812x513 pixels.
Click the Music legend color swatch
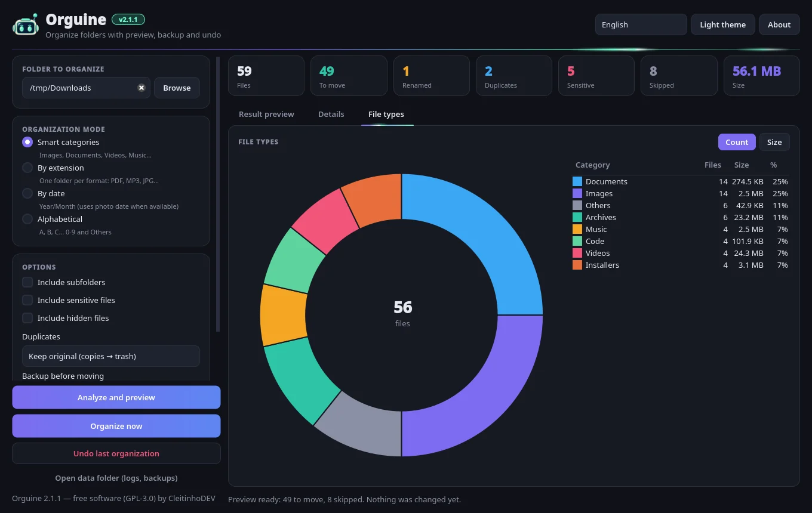(x=577, y=229)
